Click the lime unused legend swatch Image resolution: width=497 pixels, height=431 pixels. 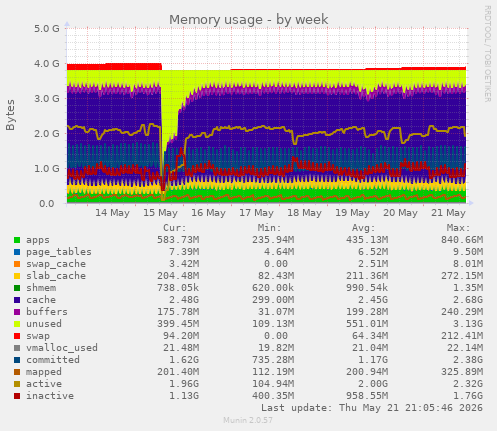point(17,324)
